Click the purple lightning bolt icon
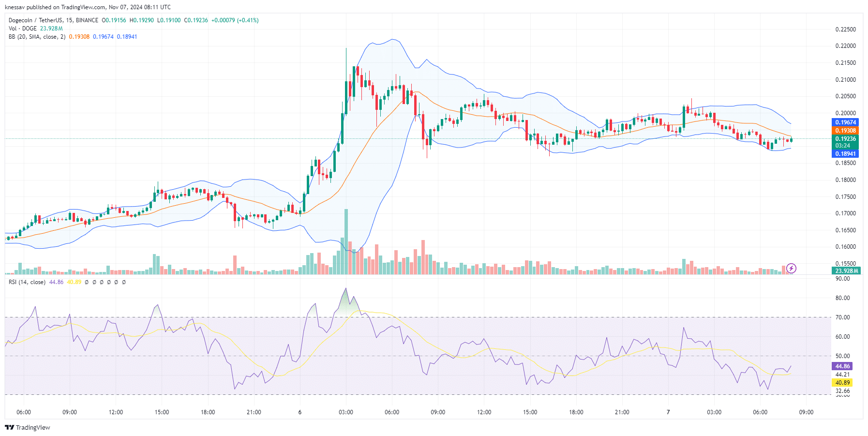The width and height of the screenshot is (868, 436). point(792,268)
